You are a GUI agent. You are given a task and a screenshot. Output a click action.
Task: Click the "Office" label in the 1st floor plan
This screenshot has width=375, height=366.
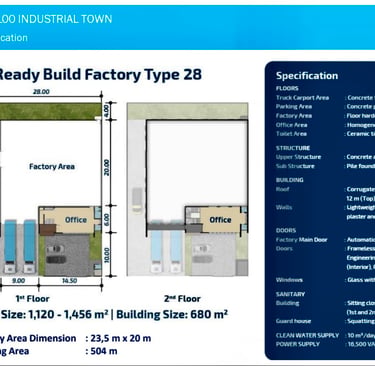coord(76,220)
